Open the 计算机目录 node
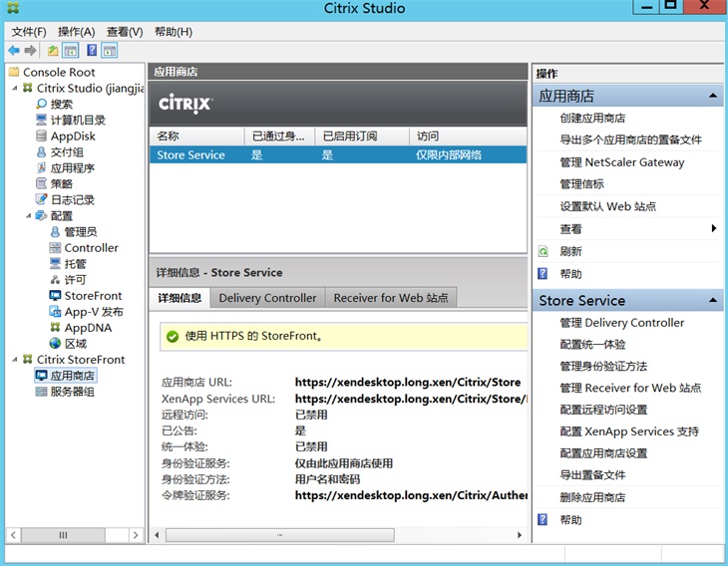This screenshot has width=728, height=566. (x=78, y=121)
